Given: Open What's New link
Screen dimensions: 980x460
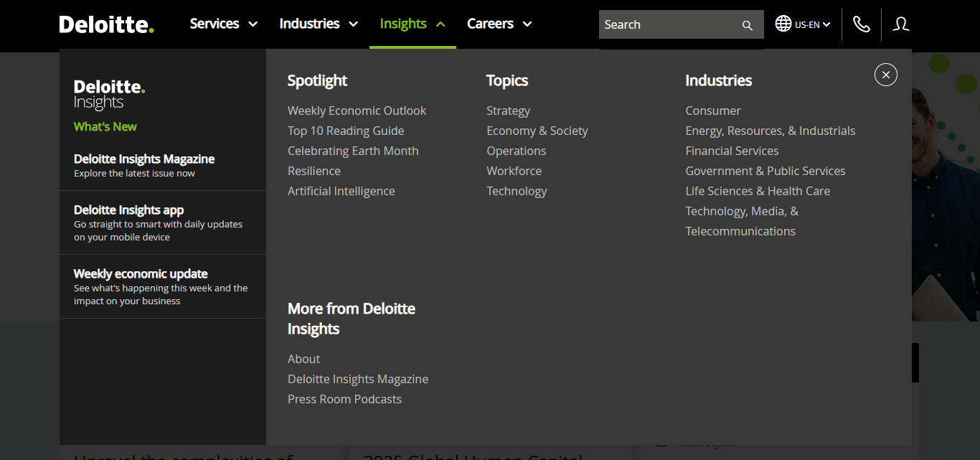Looking at the screenshot, I should click(105, 127).
